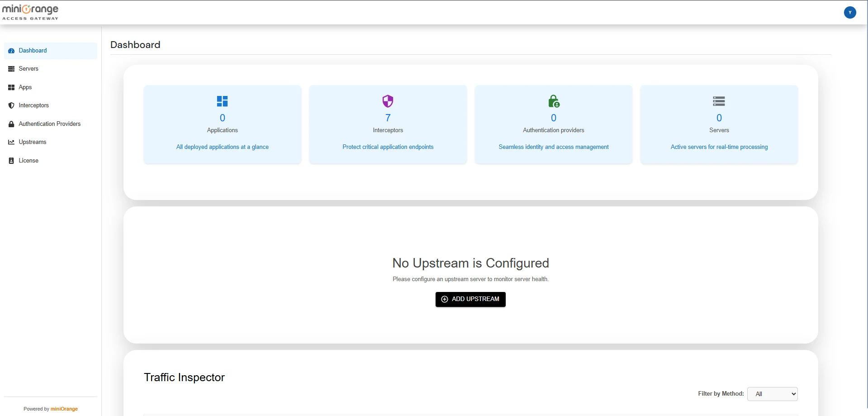Select the Interceptors shield icon in sidebar
868x416 pixels.
click(11, 105)
